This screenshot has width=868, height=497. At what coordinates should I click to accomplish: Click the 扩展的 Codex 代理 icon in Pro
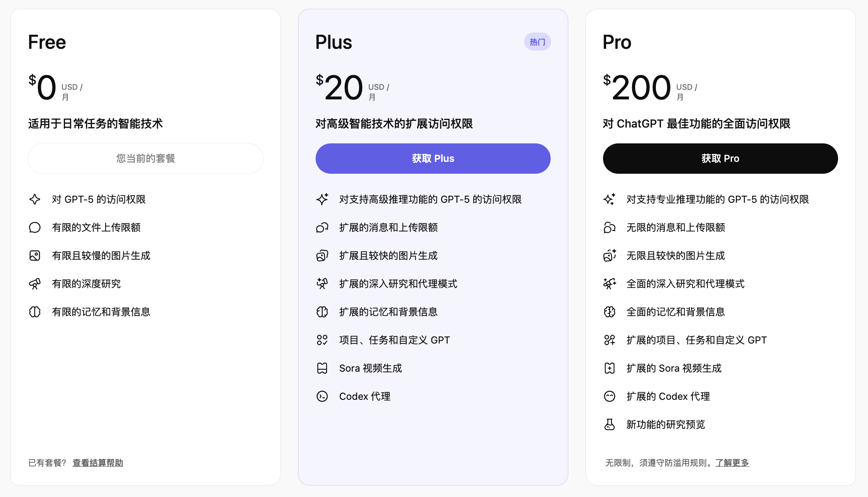(610, 396)
